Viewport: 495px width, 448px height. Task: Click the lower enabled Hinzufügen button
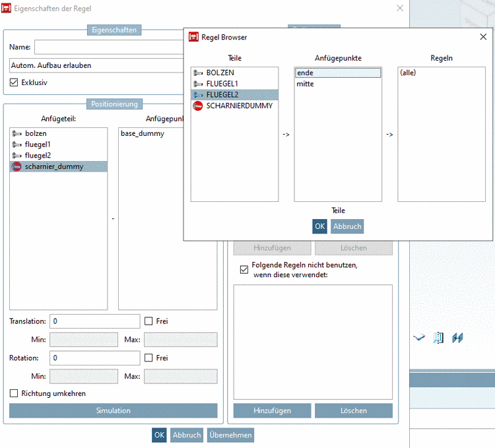tap(272, 411)
